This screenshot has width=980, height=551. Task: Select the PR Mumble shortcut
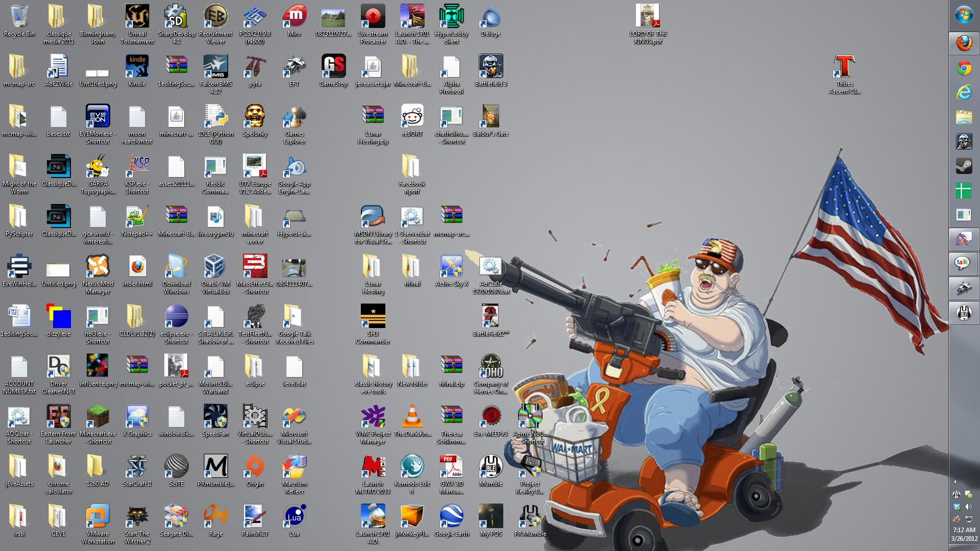click(530, 521)
